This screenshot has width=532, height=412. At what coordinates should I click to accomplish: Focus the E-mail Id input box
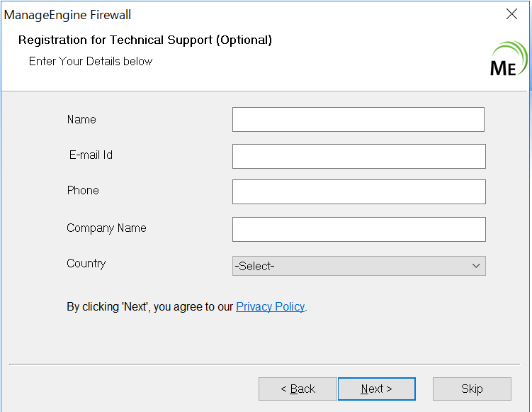pos(358,157)
